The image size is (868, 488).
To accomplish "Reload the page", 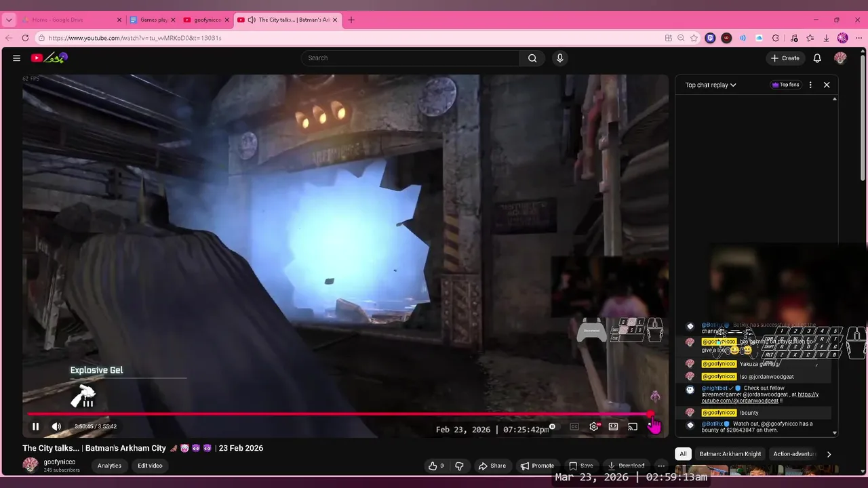I will (25, 38).
